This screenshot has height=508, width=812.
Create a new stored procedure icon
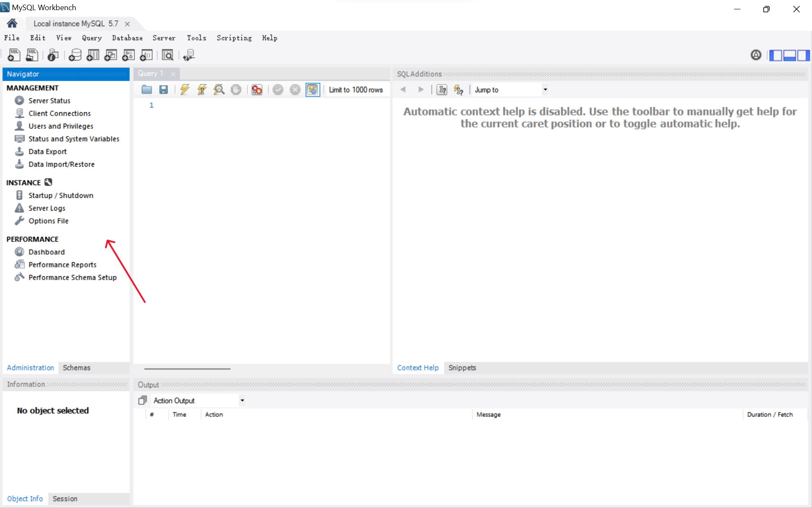[x=128, y=55]
